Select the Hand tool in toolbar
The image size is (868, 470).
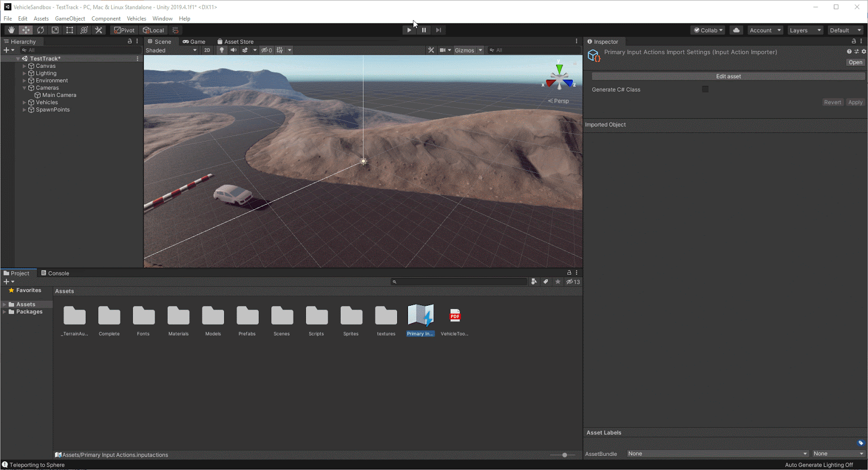(x=11, y=30)
